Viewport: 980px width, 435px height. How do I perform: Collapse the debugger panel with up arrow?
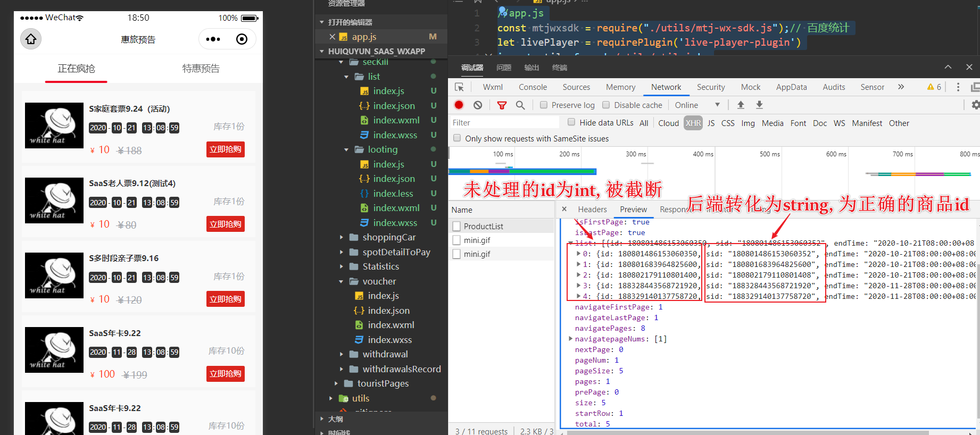[x=948, y=67]
